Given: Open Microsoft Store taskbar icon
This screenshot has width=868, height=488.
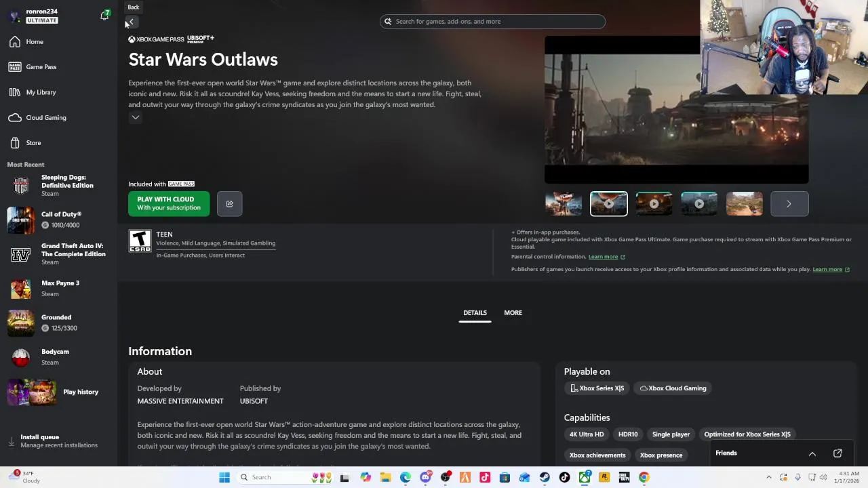Looking at the screenshot, I should 505,477.
